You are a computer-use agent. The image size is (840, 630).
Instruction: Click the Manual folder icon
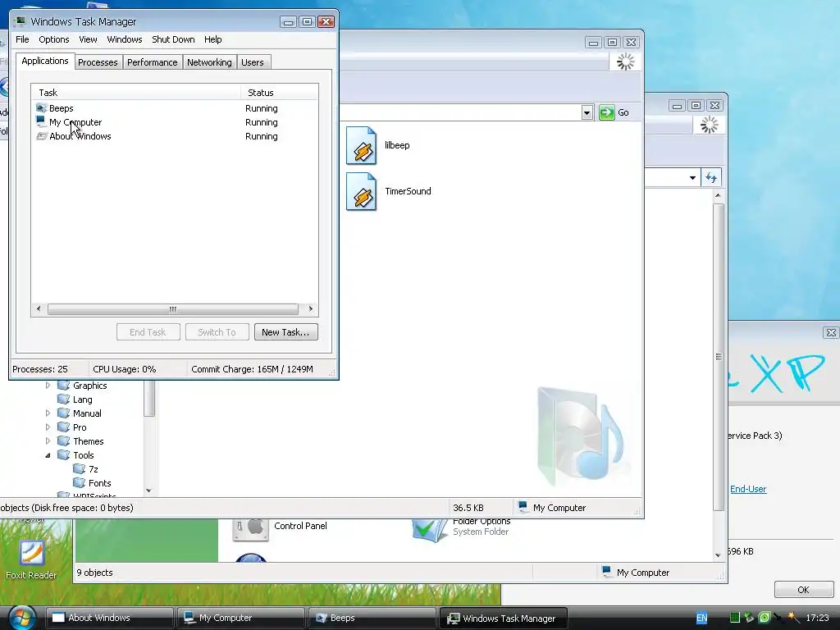(x=64, y=413)
